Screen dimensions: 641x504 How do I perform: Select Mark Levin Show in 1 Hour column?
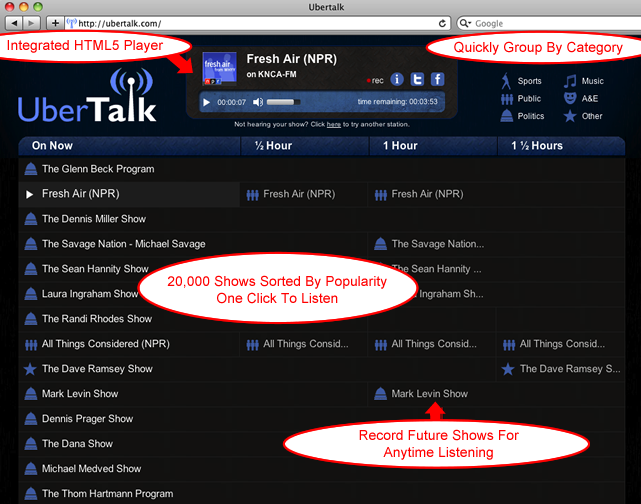coord(429,394)
